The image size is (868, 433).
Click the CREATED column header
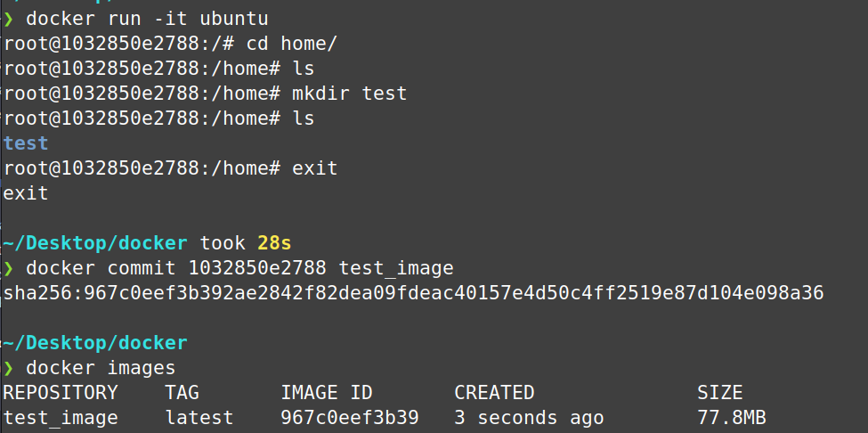click(x=494, y=392)
